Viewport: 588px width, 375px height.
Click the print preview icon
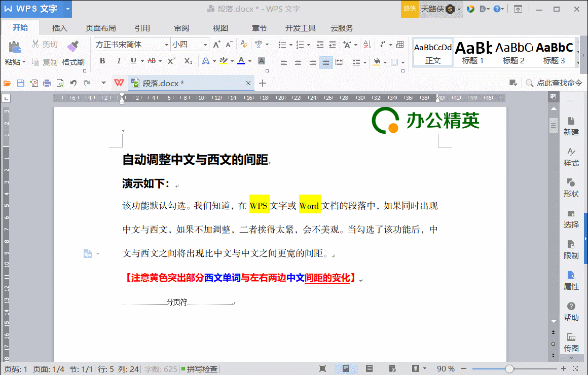pyautogui.click(x=60, y=83)
